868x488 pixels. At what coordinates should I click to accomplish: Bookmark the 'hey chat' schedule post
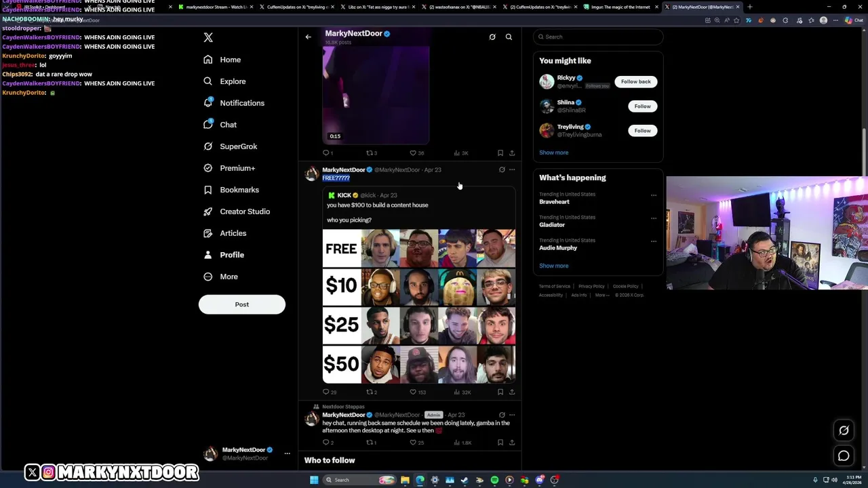pyautogui.click(x=500, y=443)
